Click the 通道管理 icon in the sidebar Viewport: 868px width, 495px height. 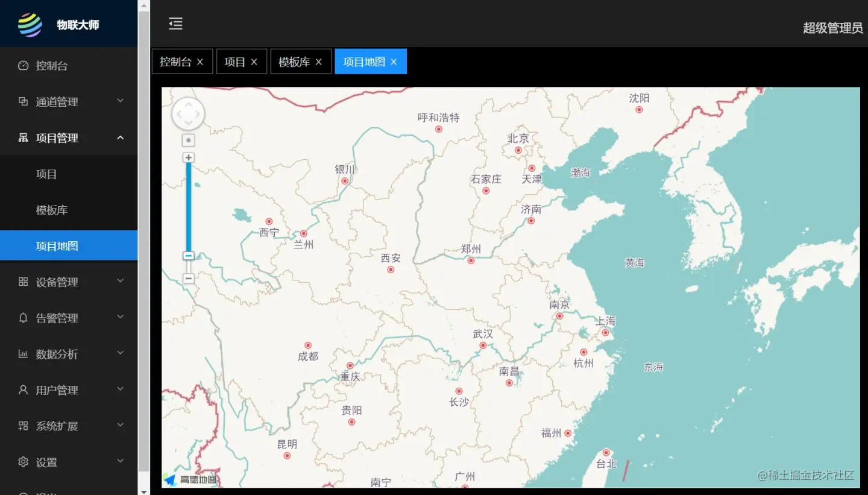pyautogui.click(x=23, y=101)
